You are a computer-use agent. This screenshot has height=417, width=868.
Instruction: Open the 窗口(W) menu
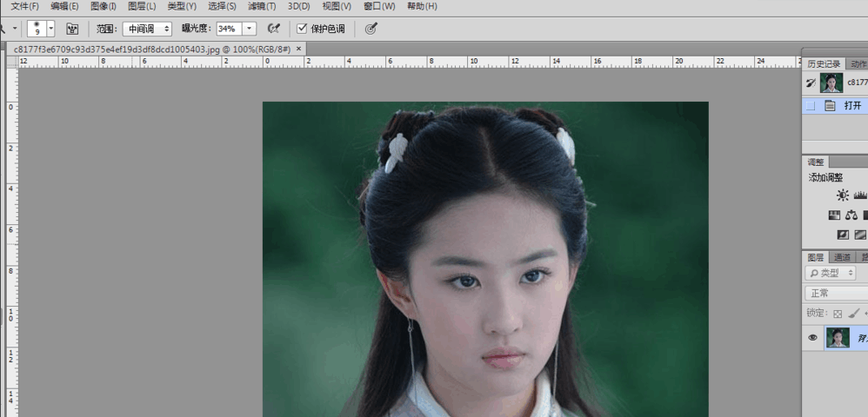[x=379, y=6]
